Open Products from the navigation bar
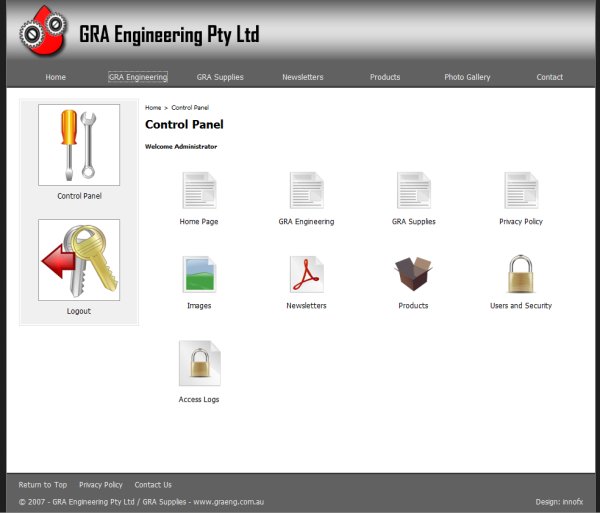The height and width of the screenshot is (513, 600). (x=385, y=77)
